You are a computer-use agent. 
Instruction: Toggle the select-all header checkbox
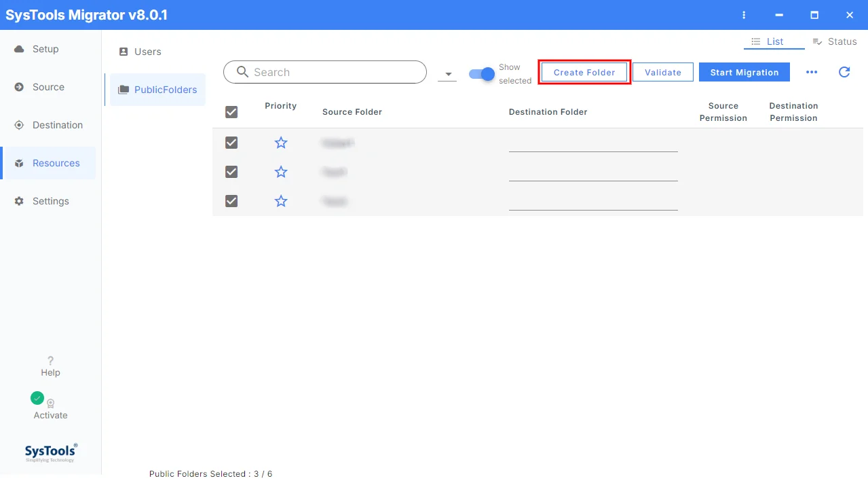pos(231,112)
